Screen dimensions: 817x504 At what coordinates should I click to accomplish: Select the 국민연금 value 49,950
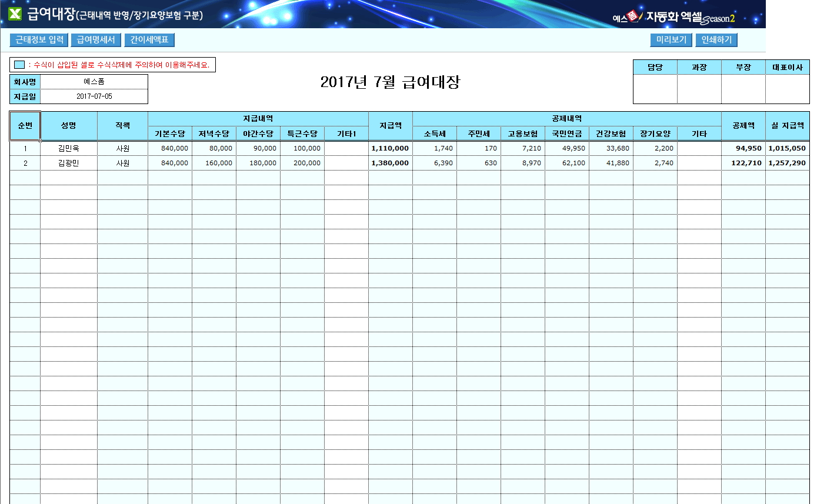pyautogui.click(x=567, y=148)
